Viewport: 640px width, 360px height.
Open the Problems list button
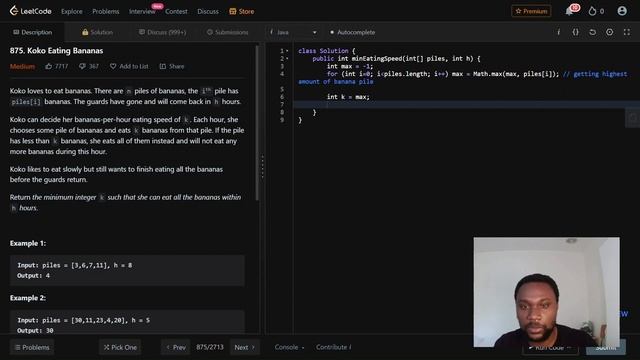32,347
